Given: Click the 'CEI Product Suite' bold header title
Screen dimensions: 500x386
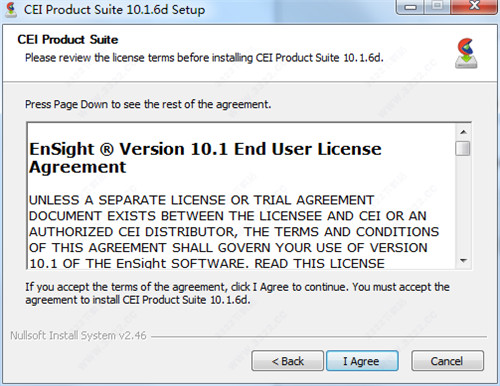Looking at the screenshot, I should pyautogui.click(x=68, y=39).
